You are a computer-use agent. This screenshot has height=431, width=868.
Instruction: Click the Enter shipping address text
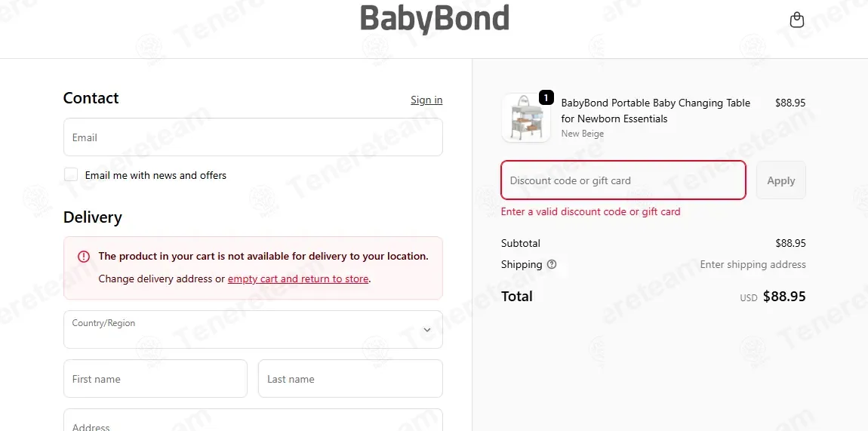click(x=753, y=264)
